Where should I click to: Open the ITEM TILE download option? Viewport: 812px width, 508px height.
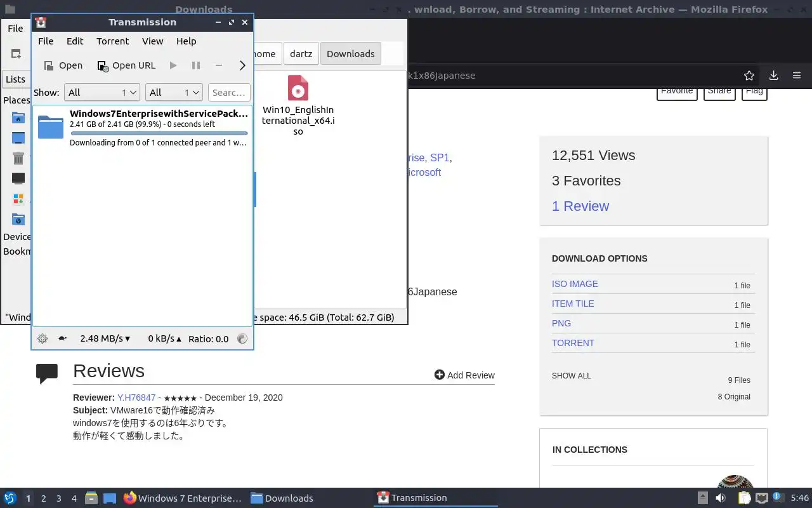(573, 304)
